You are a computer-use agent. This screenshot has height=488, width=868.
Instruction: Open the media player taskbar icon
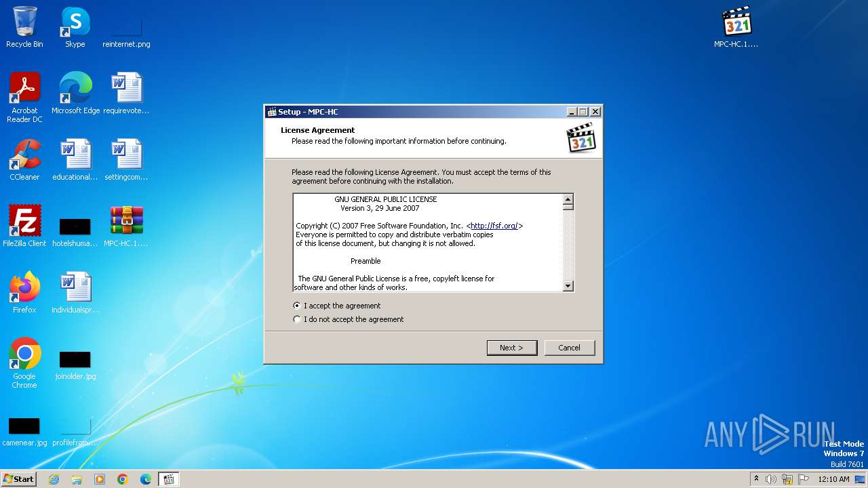coord(100,479)
